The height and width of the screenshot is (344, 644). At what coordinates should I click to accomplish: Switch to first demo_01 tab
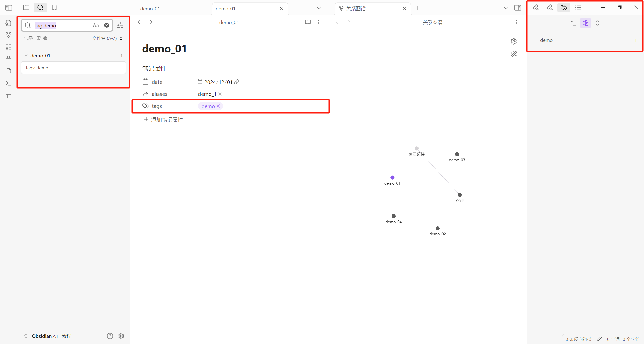[x=150, y=9]
